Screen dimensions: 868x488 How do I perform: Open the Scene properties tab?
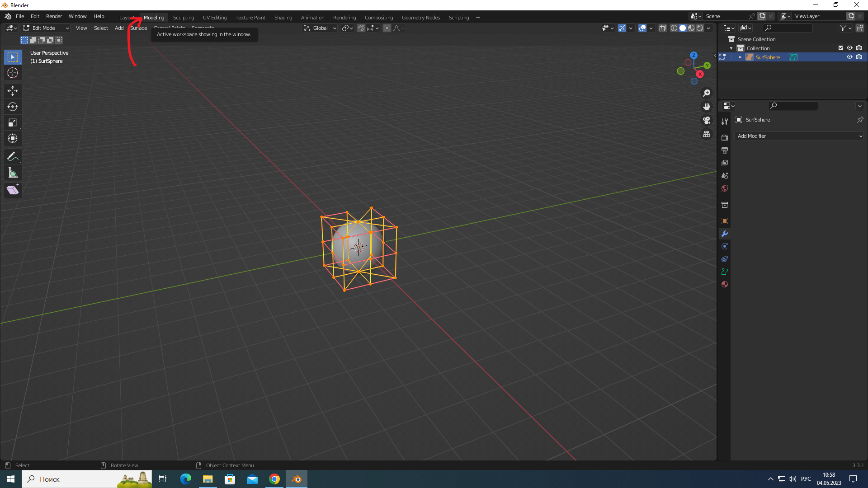(x=725, y=175)
